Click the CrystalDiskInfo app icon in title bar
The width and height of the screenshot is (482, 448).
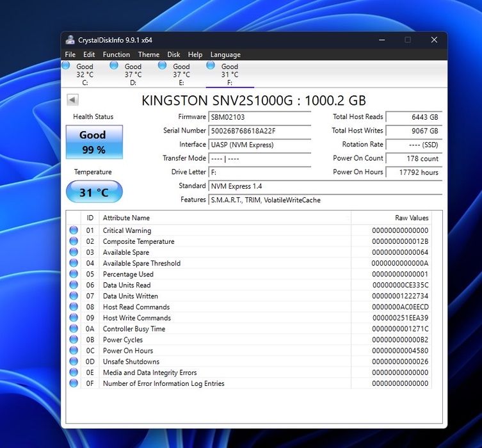pyautogui.click(x=70, y=40)
